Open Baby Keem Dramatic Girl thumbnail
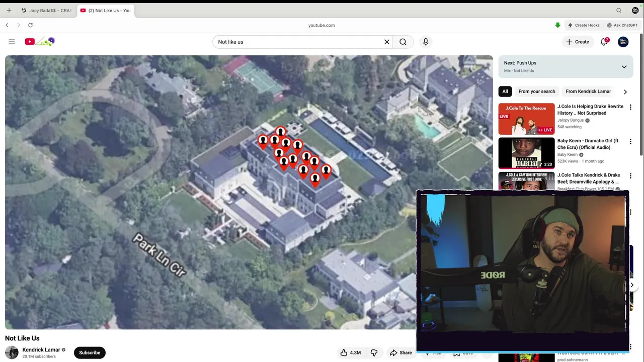The height and width of the screenshot is (362, 644). pos(526,153)
